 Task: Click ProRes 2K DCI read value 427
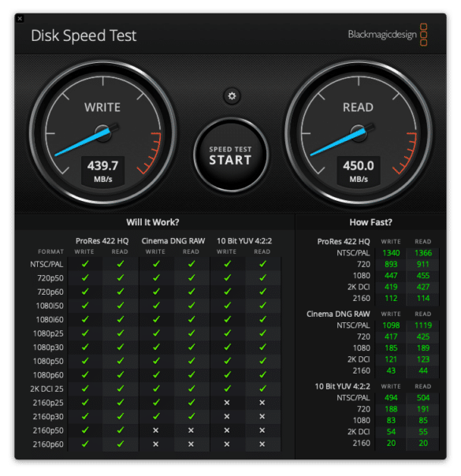pyautogui.click(x=423, y=287)
